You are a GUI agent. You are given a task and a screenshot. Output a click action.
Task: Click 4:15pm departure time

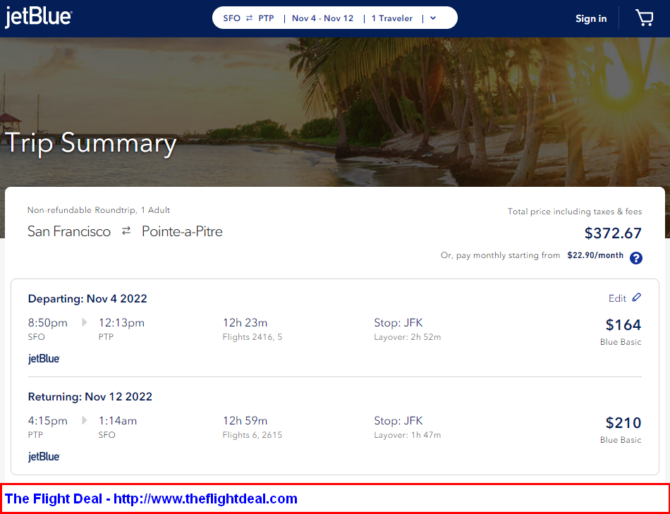(x=47, y=421)
